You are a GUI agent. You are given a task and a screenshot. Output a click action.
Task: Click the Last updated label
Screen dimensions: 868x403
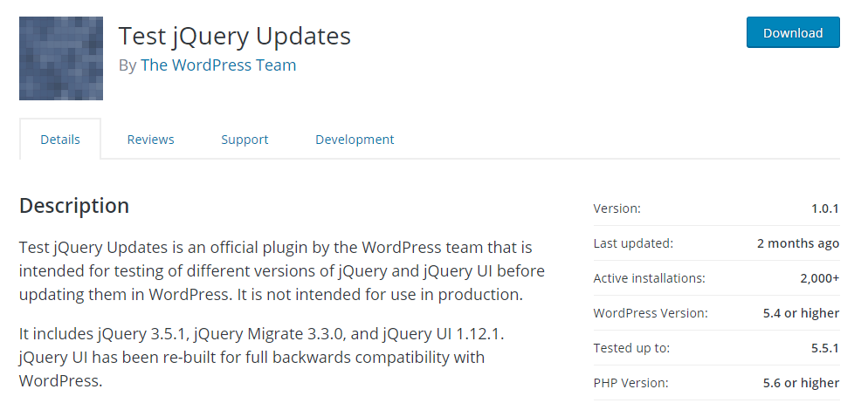pos(633,243)
